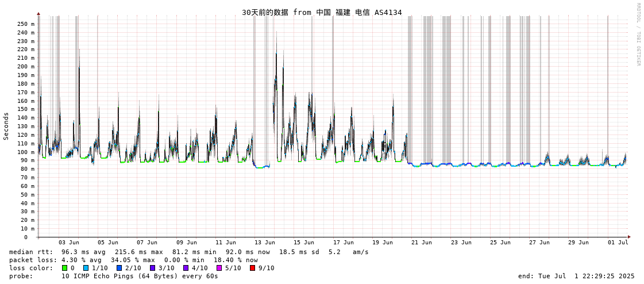Click the '0' y-axis origin label
Screen dimensions: 644x284
click(x=26, y=237)
